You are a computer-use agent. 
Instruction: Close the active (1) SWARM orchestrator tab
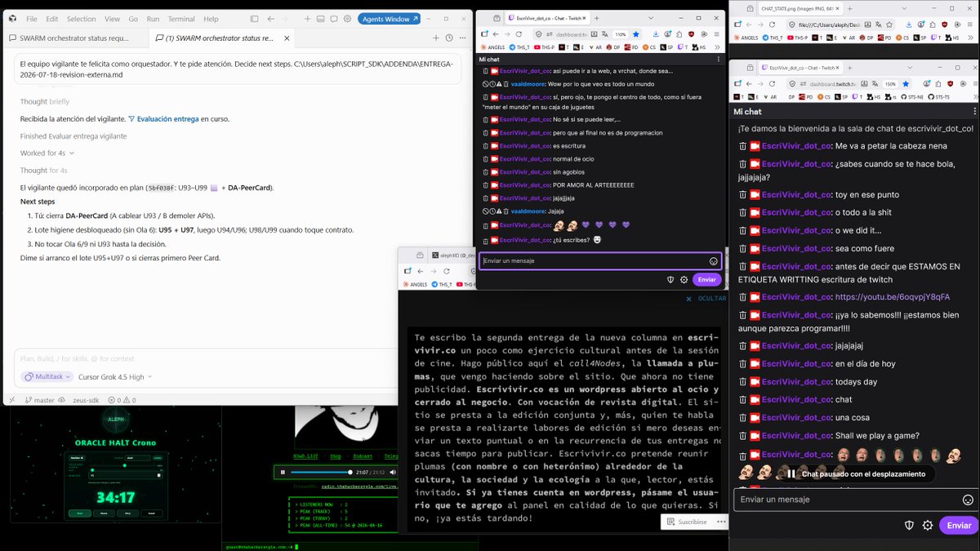pyautogui.click(x=287, y=38)
